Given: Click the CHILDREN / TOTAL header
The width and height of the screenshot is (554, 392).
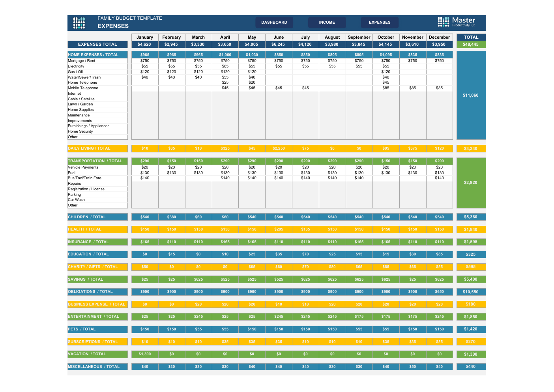Looking at the screenshot, I should [97, 217].
